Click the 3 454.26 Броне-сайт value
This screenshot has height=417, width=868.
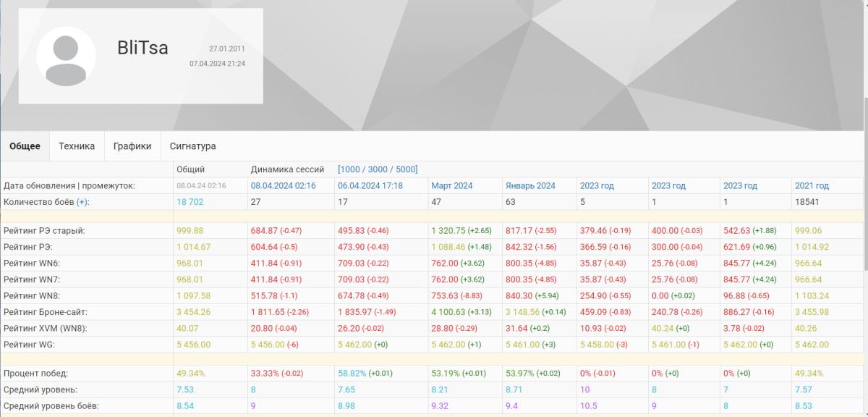coord(193,312)
